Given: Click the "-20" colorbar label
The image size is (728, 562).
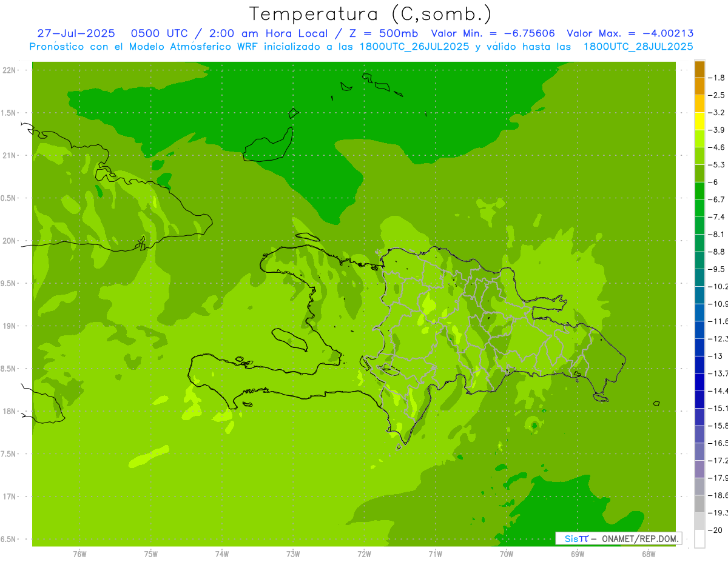Looking at the screenshot, I should [715, 530].
